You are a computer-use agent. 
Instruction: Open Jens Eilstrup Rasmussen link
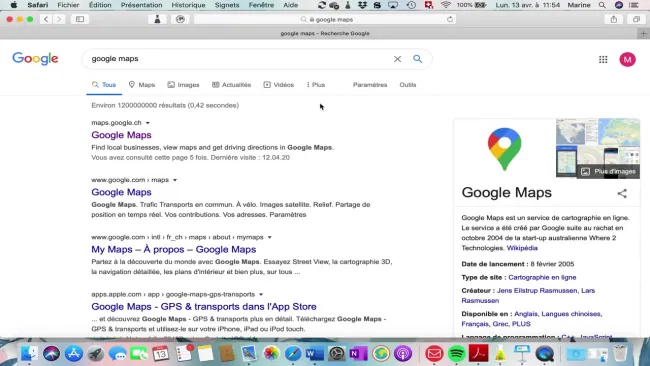537,291
